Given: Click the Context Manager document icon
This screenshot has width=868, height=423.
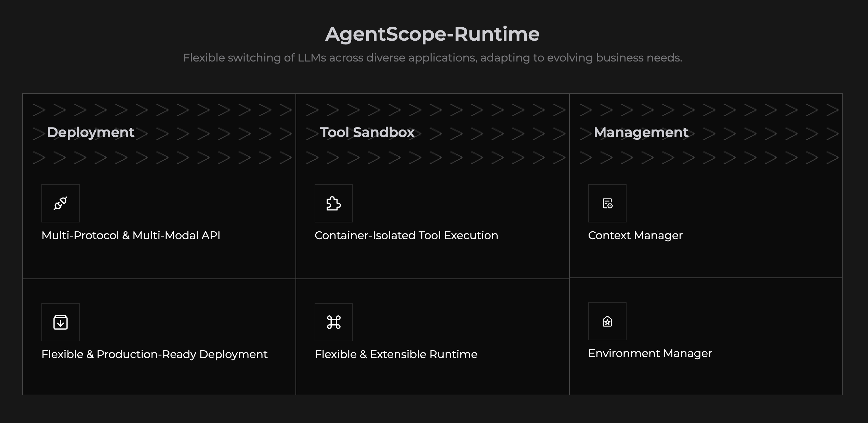Looking at the screenshot, I should pos(607,203).
